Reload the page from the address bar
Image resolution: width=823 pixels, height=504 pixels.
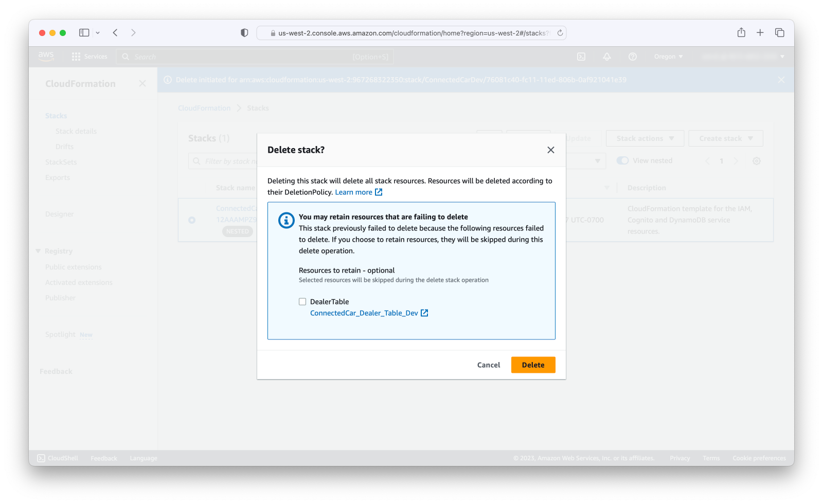pos(560,33)
